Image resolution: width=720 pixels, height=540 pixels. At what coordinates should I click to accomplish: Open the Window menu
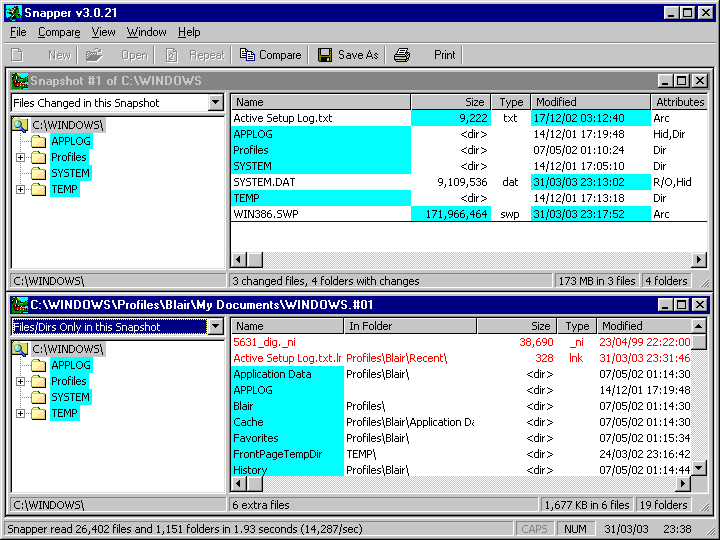coord(146,32)
